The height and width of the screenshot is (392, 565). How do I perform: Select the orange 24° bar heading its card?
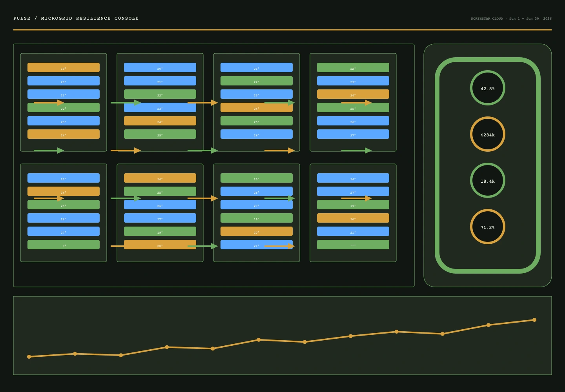160,178
